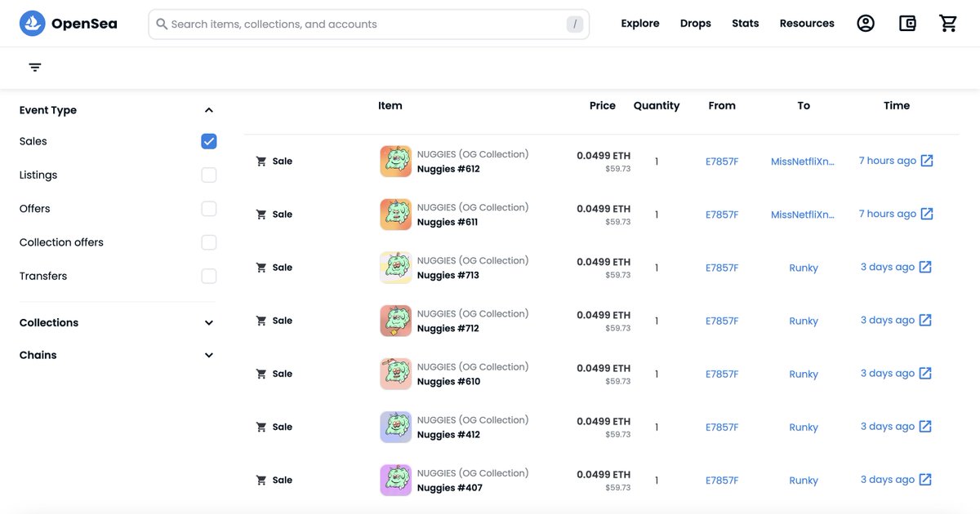The width and height of the screenshot is (980, 514).
Task: Click the seller link E7857F on Nuggies #612
Action: pos(722,160)
